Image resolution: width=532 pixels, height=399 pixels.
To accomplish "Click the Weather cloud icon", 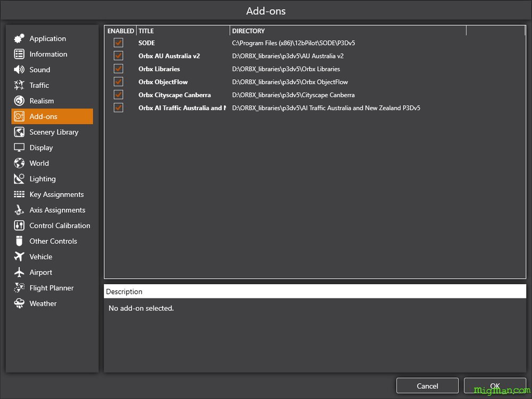I will pos(19,304).
